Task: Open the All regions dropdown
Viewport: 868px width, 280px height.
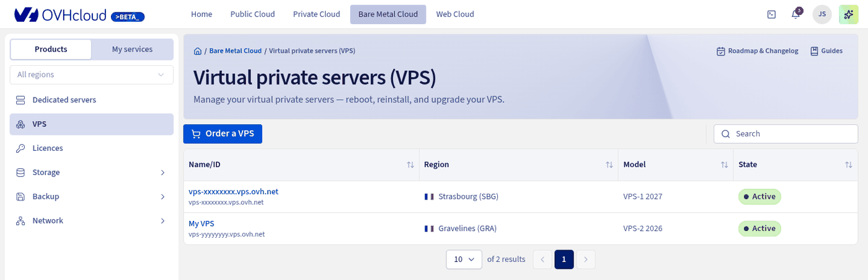Action: (92, 75)
